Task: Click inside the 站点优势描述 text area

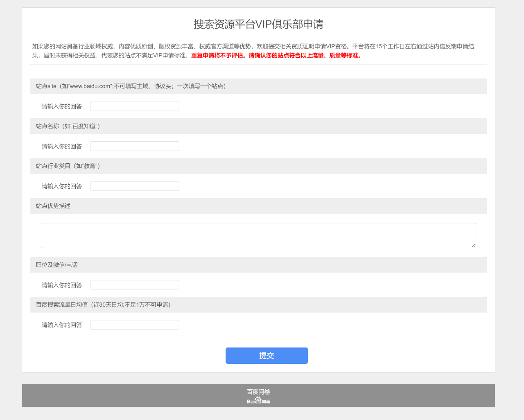Action: (x=258, y=235)
